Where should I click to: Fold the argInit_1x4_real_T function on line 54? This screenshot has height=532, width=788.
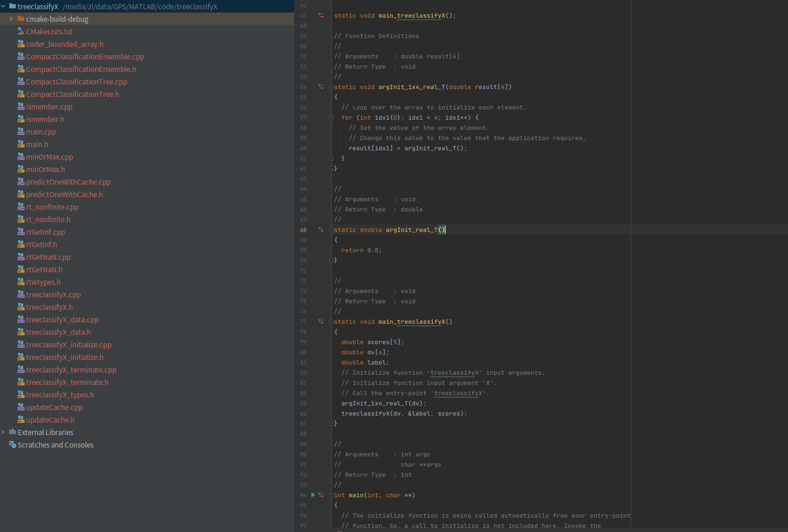point(331,87)
